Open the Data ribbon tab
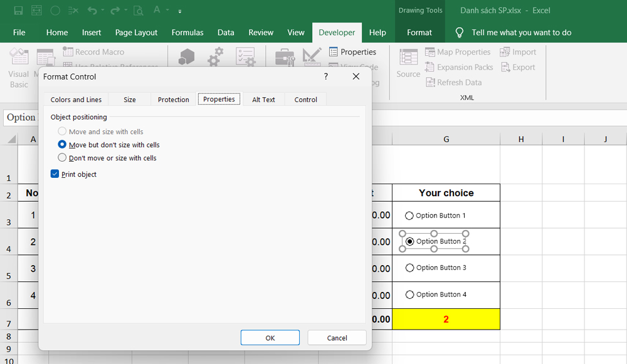This screenshot has width=627, height=364. [x=226, y=33]
